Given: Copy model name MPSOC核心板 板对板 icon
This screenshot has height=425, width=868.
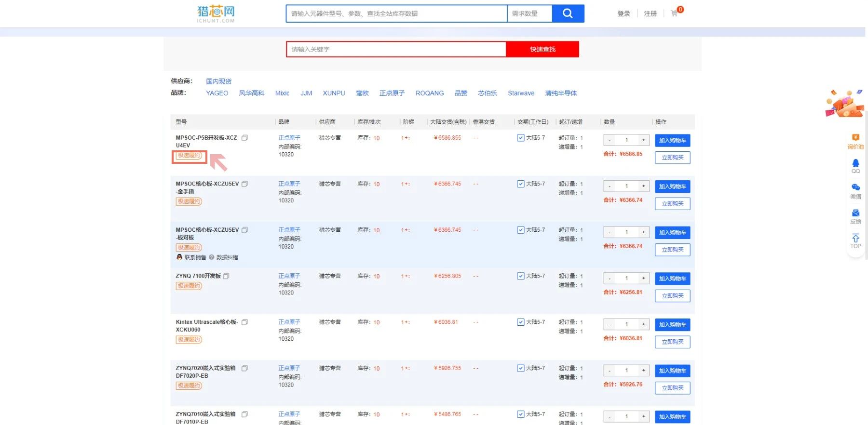Looking at the screenshot, I should click(244, 230).
